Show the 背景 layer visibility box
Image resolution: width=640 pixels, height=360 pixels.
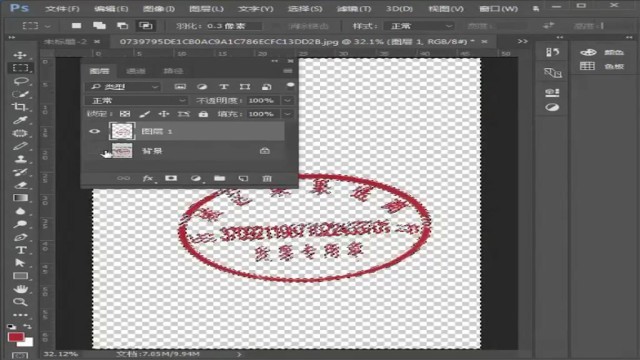95,151
